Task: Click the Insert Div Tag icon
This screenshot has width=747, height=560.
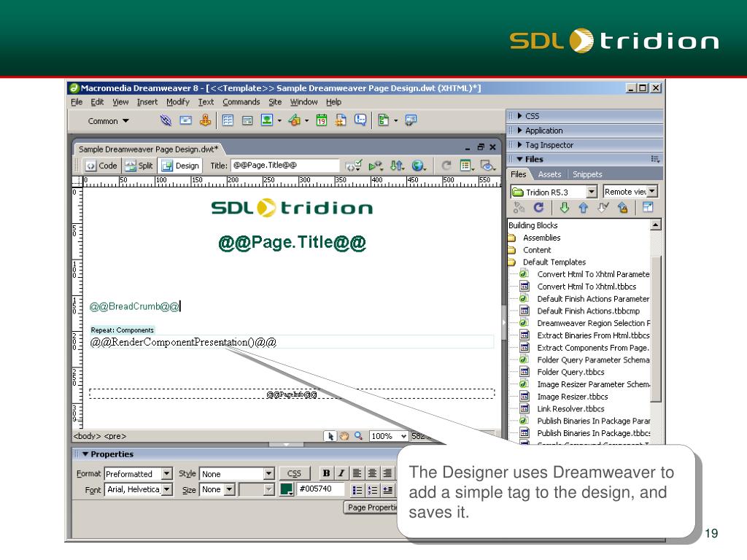Action: 247,120
